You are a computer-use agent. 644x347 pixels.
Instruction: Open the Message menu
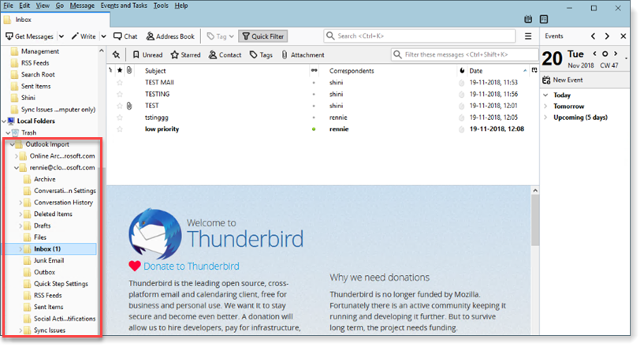(x=82, y=6)
